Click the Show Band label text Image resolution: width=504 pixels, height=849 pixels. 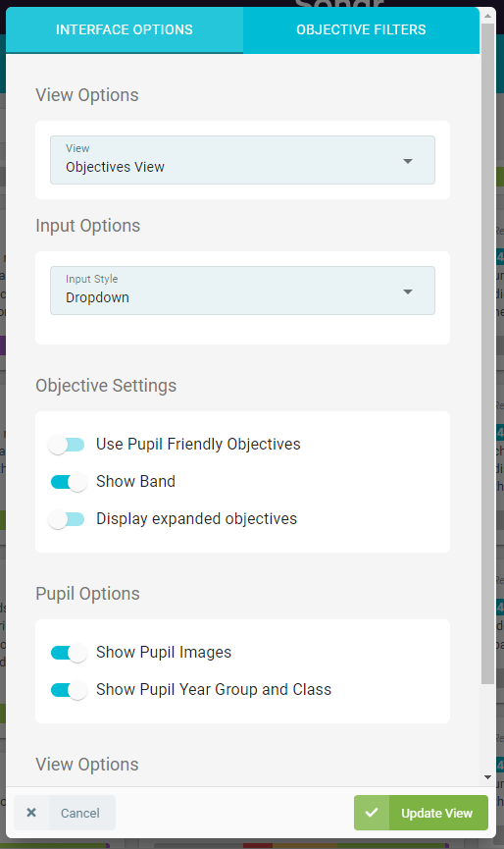[x=135, y=481]
